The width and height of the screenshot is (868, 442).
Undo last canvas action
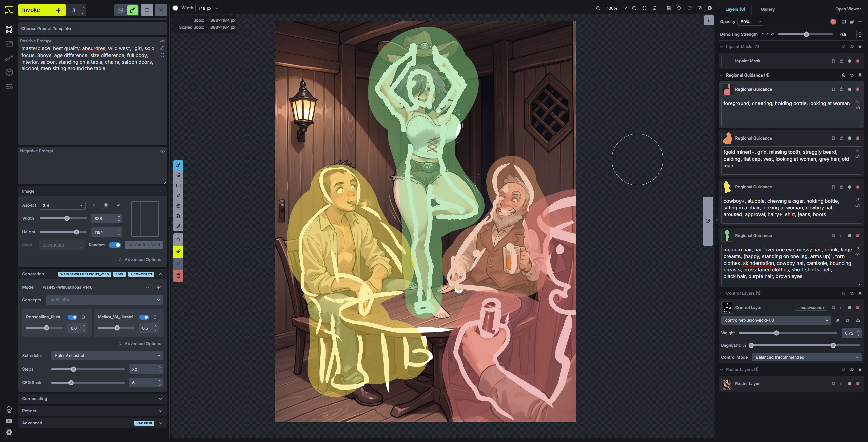pyautogui.click(x=679, y=8)
